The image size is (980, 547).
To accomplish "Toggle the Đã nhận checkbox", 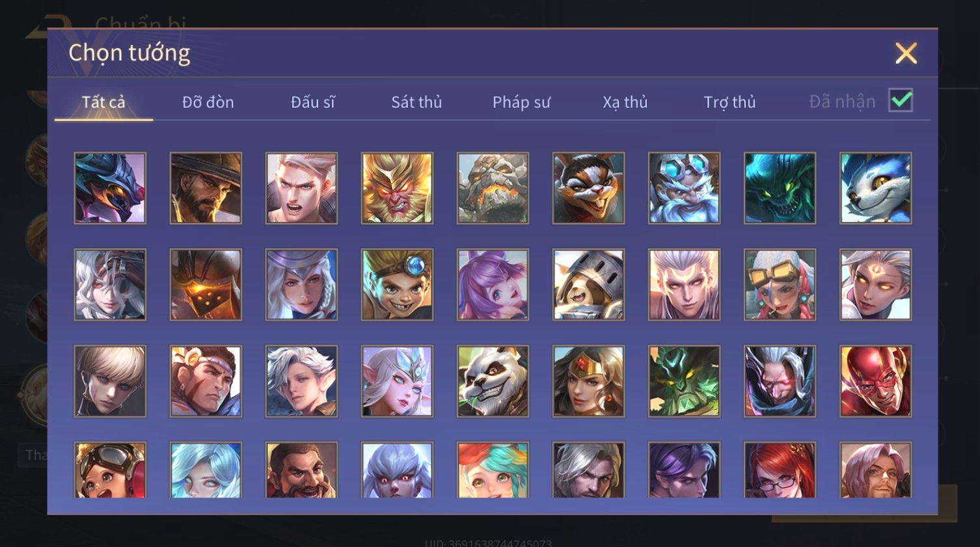I will [901, 101].
